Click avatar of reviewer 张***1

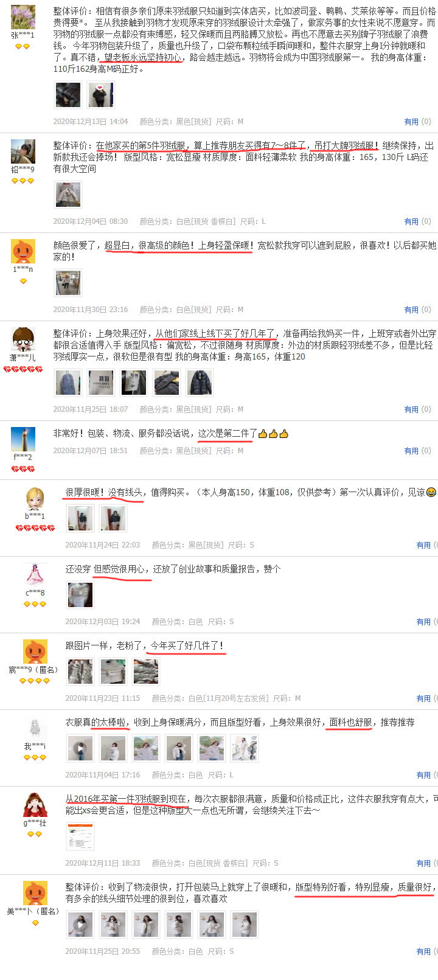[23, 17]
